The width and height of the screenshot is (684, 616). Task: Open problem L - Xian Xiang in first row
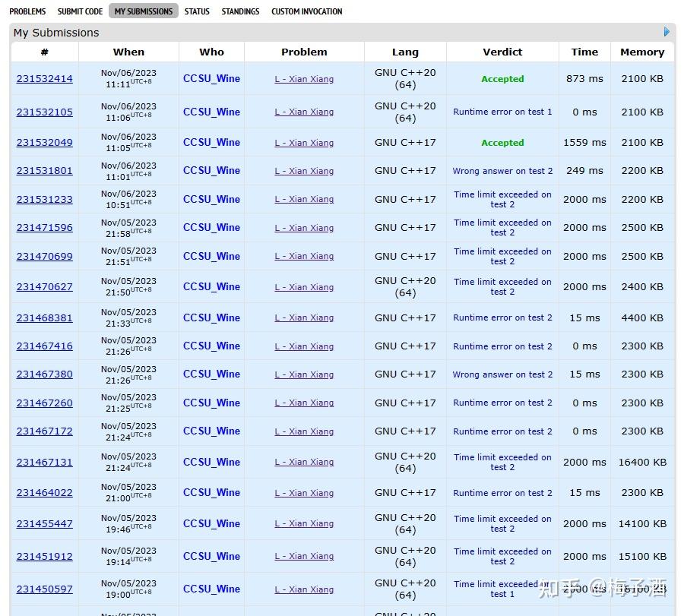click(x=304, y=79)
